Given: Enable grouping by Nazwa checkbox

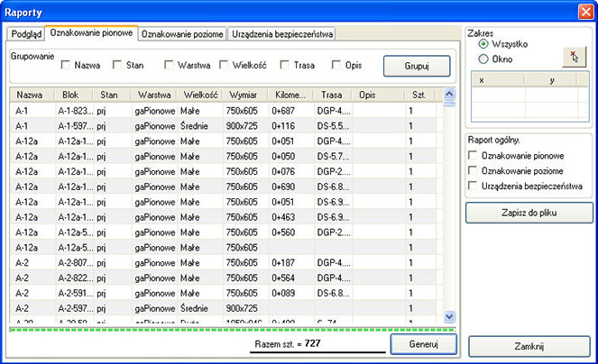Looking at the screenshot, I should pyautogui.click(x=67, y=65).
